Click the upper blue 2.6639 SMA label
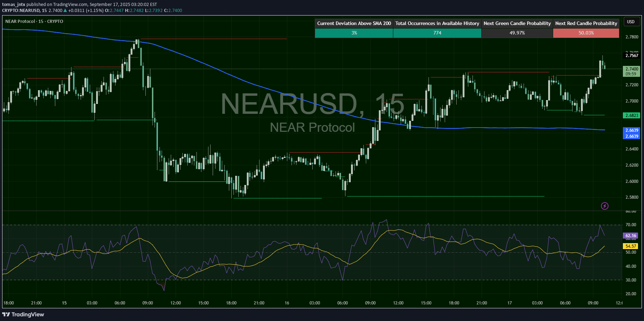644x321 pixels. [632, 130]
